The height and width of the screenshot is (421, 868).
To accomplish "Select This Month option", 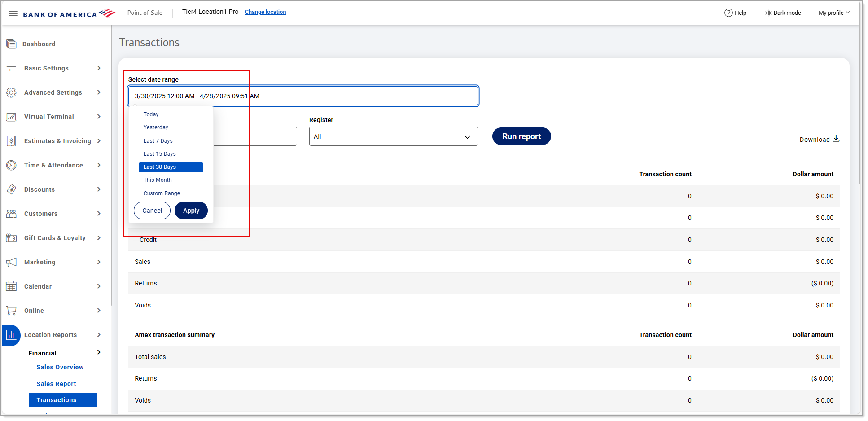I will (171, 180).
